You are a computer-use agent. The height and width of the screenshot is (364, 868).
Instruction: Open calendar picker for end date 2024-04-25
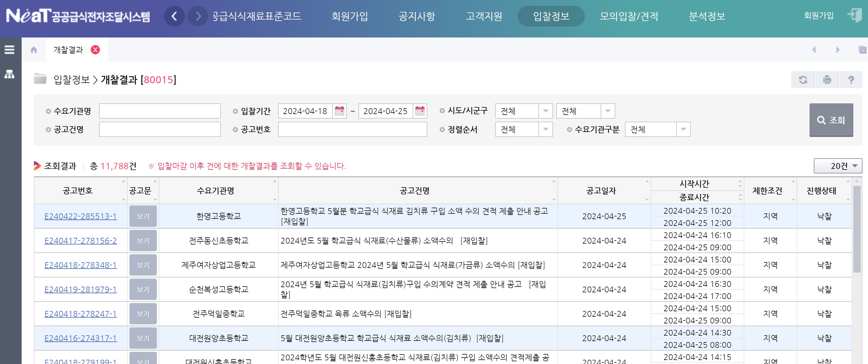tap(420, 111)
